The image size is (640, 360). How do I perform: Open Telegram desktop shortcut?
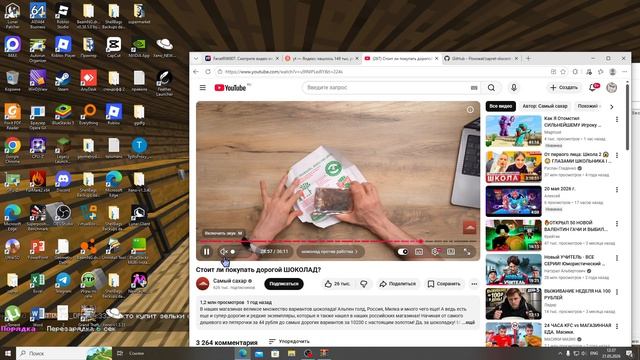(63, 282)
